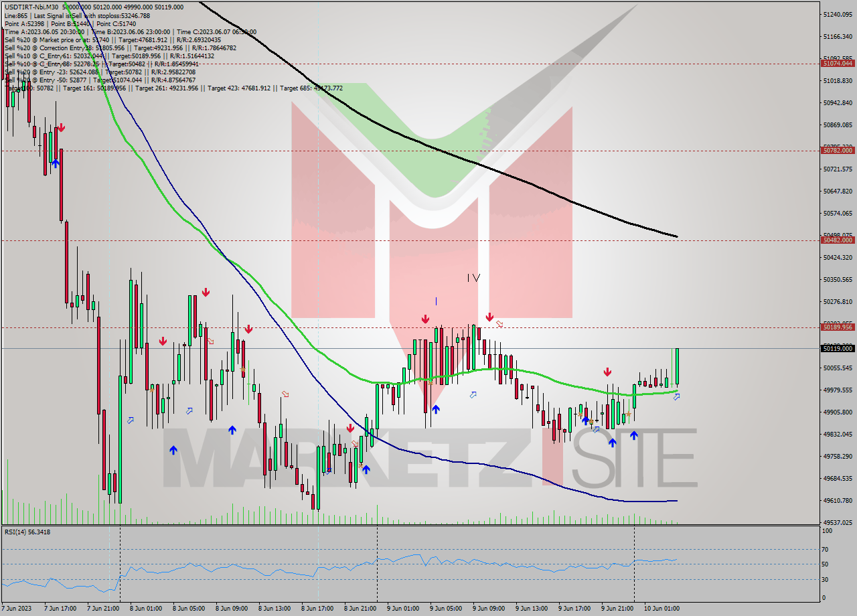This screenshot has height=616, width=857.
Task: Click the 50055.545 price axis label
Action: click(840, 368)
